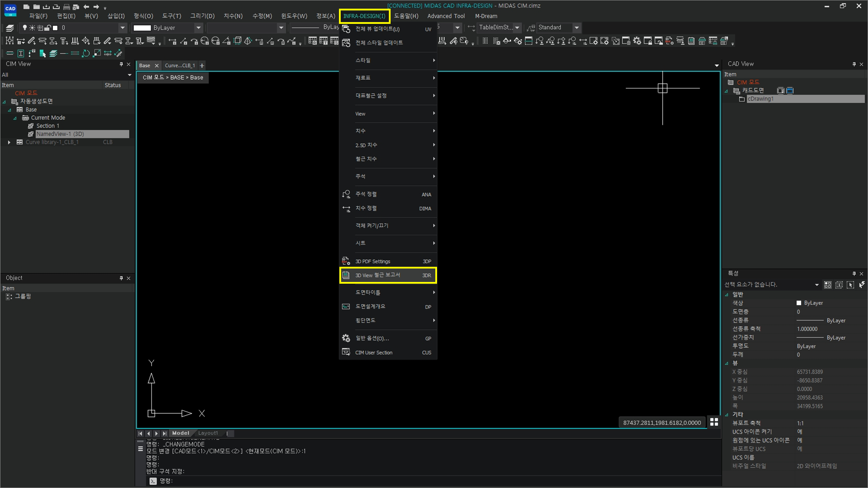The width and height of the screenshot is (868, 488).
Task: Toggle the layer freeze sun icon
Action: pos(32,28)
